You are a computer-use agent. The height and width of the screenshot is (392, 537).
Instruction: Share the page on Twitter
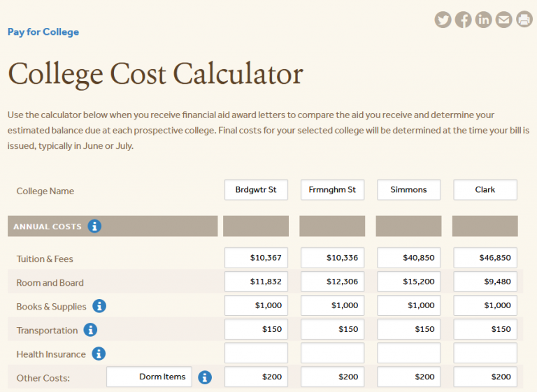[x=443, y=20]
